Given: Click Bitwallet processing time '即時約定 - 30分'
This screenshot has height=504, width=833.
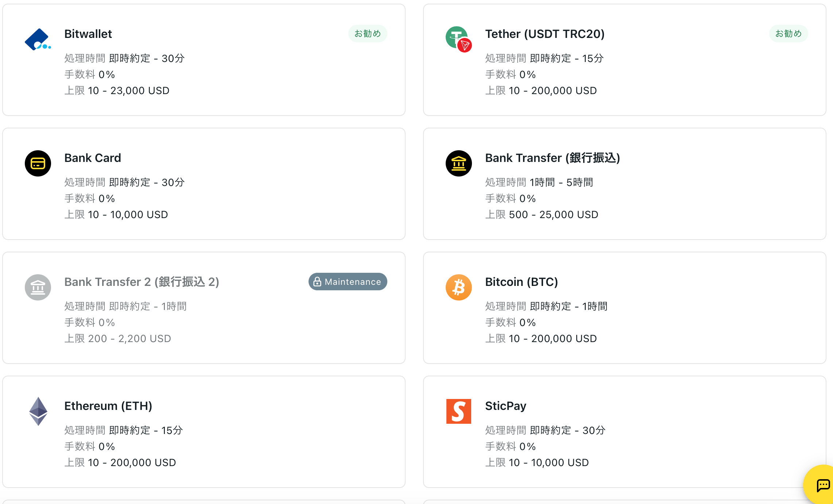Looking at the screenshot, I should pyautogui.click(x=147, y=58).
